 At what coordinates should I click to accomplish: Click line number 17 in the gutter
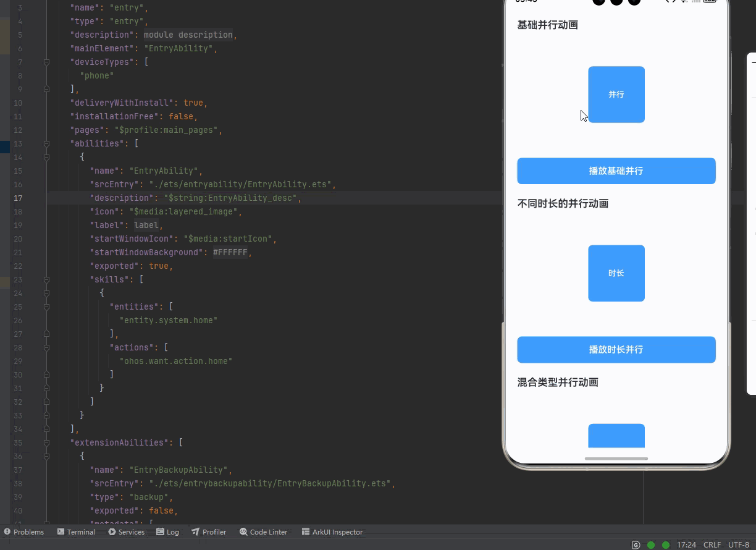pyautogui.click(x=18, y=198)
